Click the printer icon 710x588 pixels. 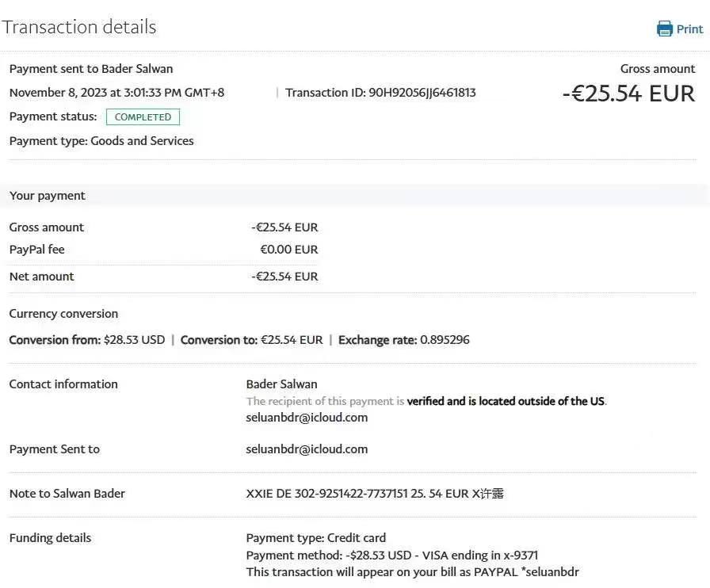pyautogui.click(x=664, y=29)
